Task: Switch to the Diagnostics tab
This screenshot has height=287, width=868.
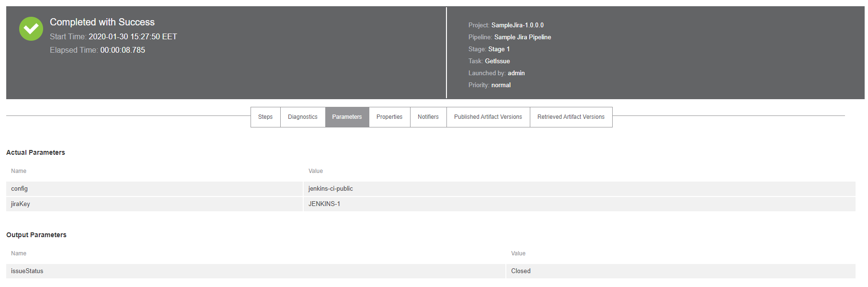Action: coord(303,117)
